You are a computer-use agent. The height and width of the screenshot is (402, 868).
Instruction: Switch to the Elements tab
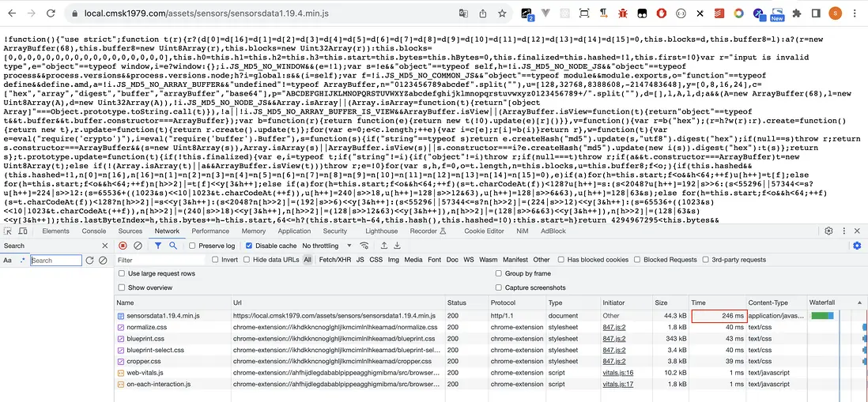(x=55, y=231)
